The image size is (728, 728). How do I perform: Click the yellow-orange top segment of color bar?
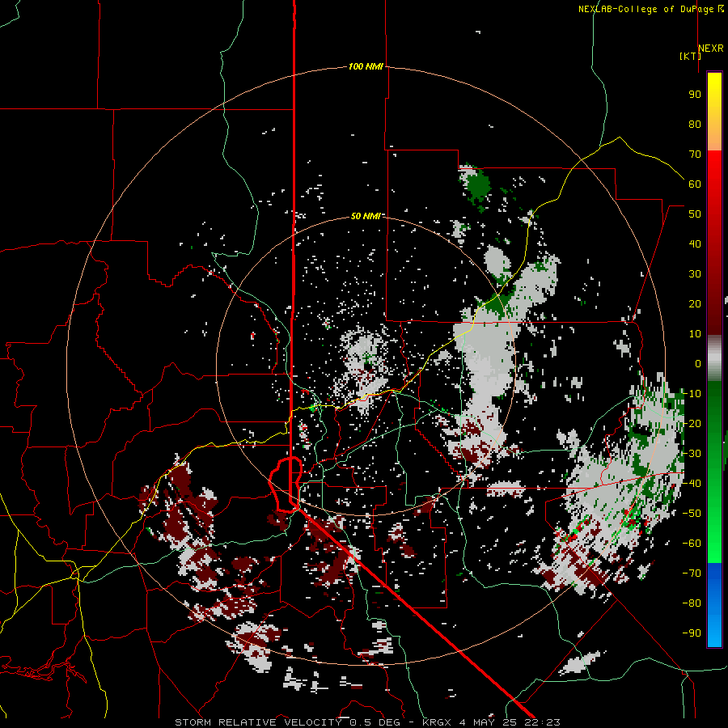(x=714, y=112)
